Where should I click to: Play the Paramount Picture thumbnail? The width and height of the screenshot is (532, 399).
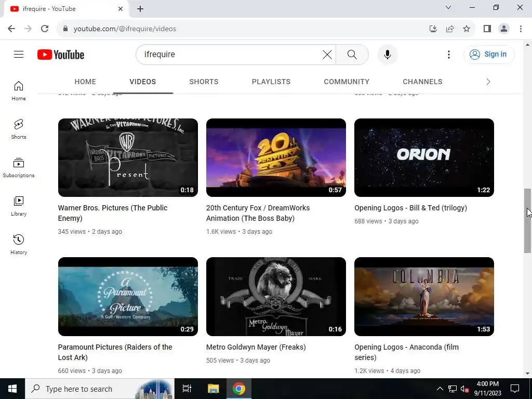(128, 297)
